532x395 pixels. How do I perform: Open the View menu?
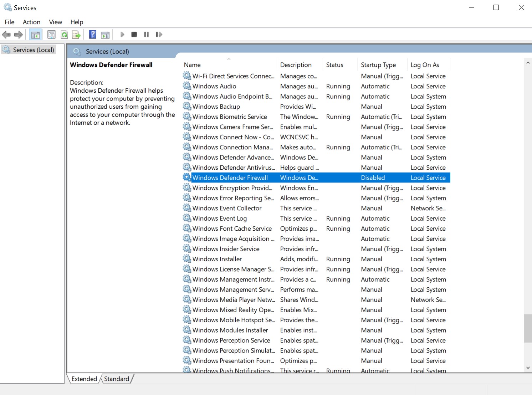coord(56,22)
